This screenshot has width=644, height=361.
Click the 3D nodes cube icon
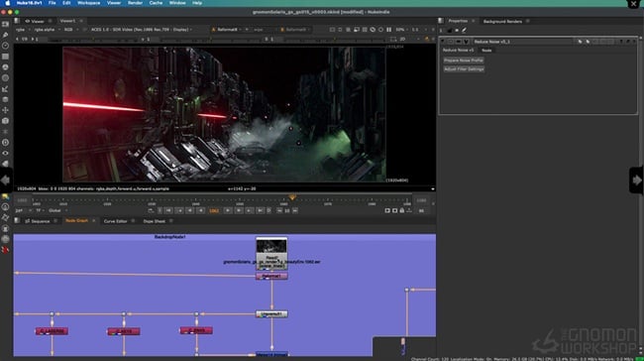pyautogui.click(x=5, y=121)
